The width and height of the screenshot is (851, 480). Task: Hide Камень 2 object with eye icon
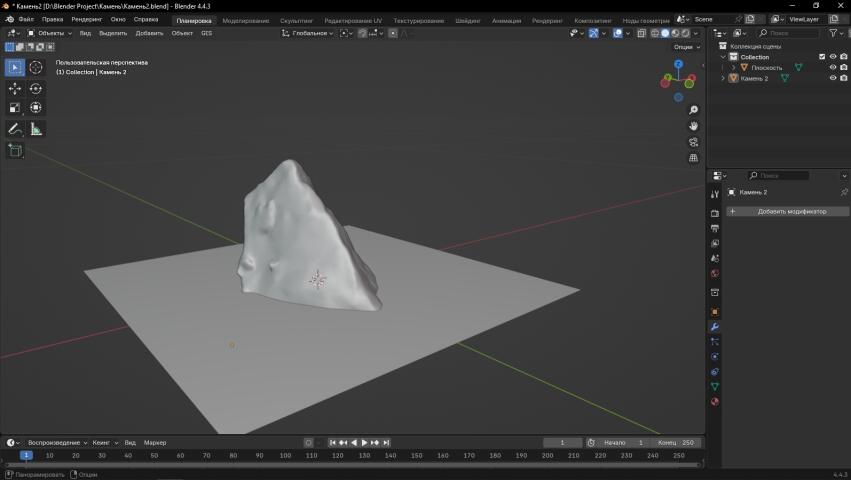[x=833, y=78]
